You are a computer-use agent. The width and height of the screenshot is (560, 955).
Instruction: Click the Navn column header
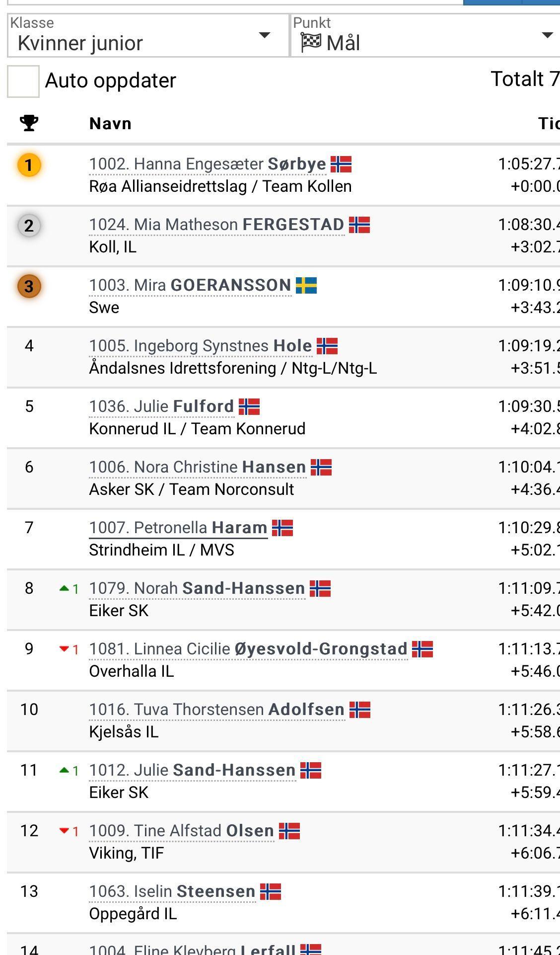[110, 123]
